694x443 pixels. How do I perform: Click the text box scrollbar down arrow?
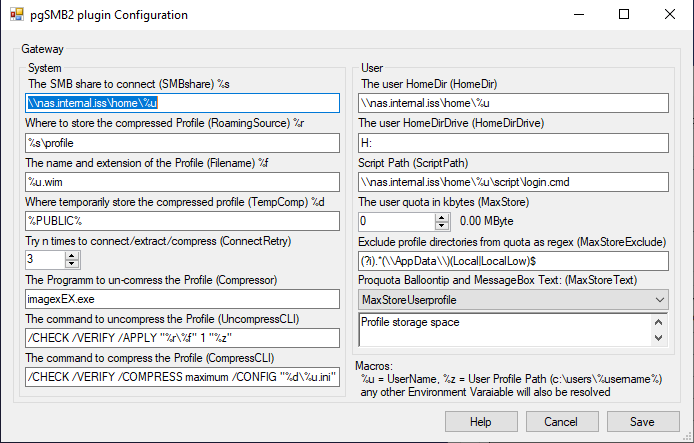(x=659, y=338)
